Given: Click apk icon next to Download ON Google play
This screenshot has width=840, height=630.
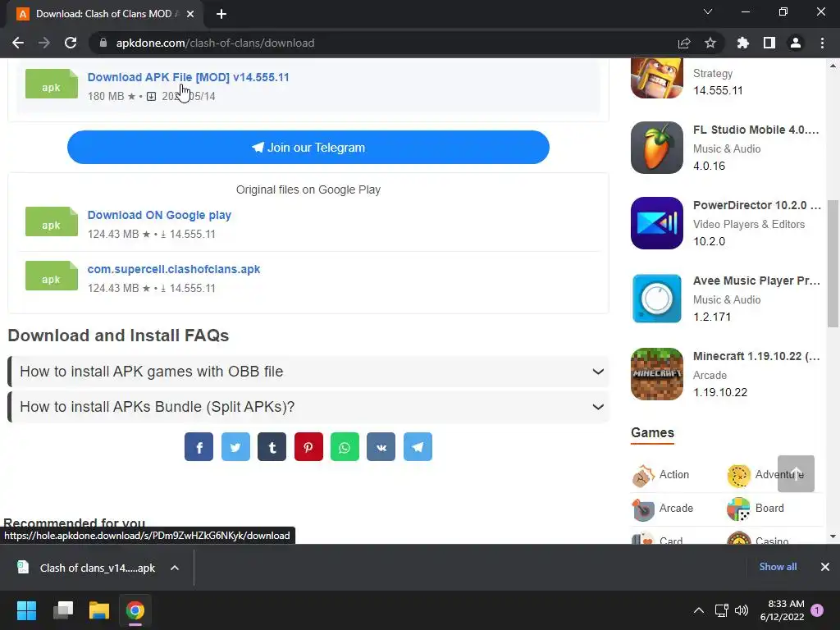Looking at the screenshot, I should point(52,221).
